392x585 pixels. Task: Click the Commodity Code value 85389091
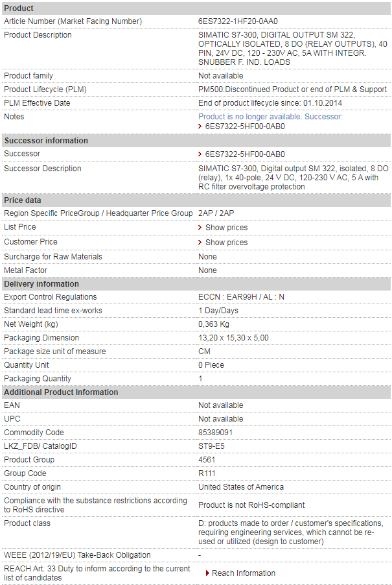point(215,433)
